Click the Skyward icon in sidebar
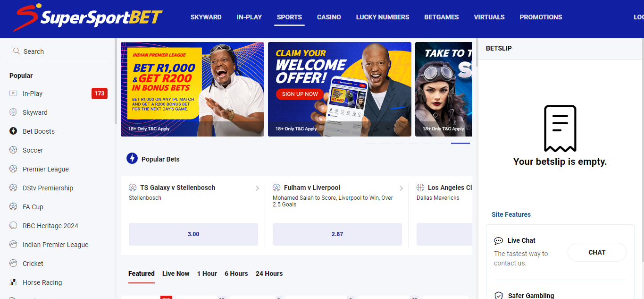644x299 pixels. [13, 112]
